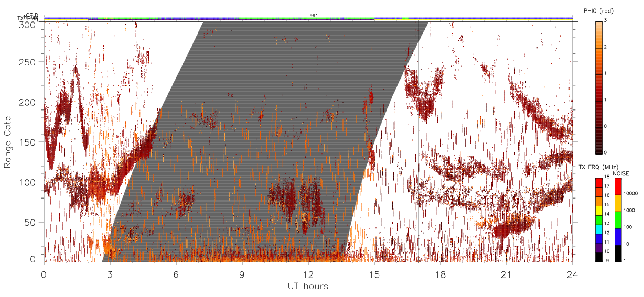
Task: Click the '17' label on TX FRQ legend
Action: 607,186
